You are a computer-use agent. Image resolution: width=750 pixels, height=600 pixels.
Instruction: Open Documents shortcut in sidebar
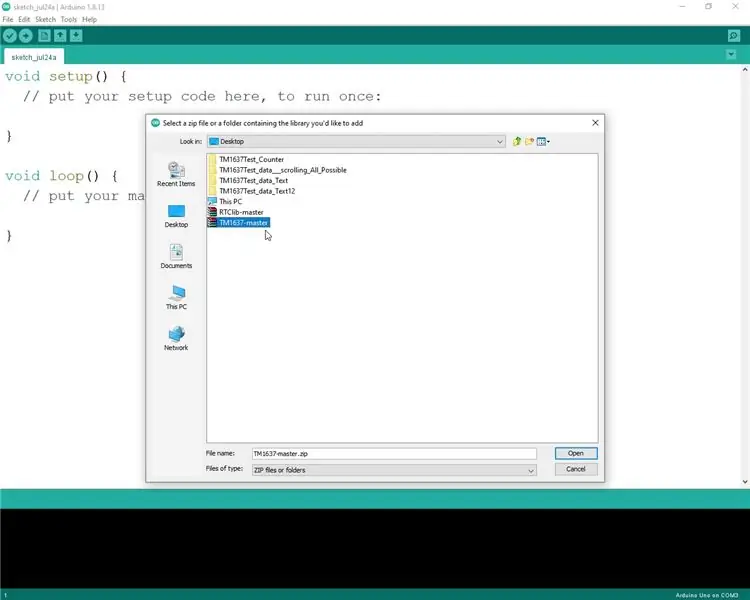point(176,256)
